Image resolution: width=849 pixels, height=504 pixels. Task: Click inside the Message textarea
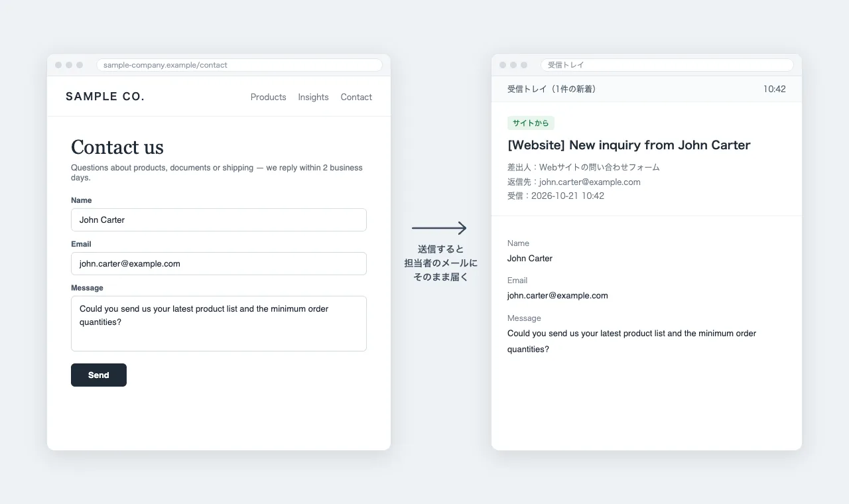pyautogui.click(x=219, y=324)
